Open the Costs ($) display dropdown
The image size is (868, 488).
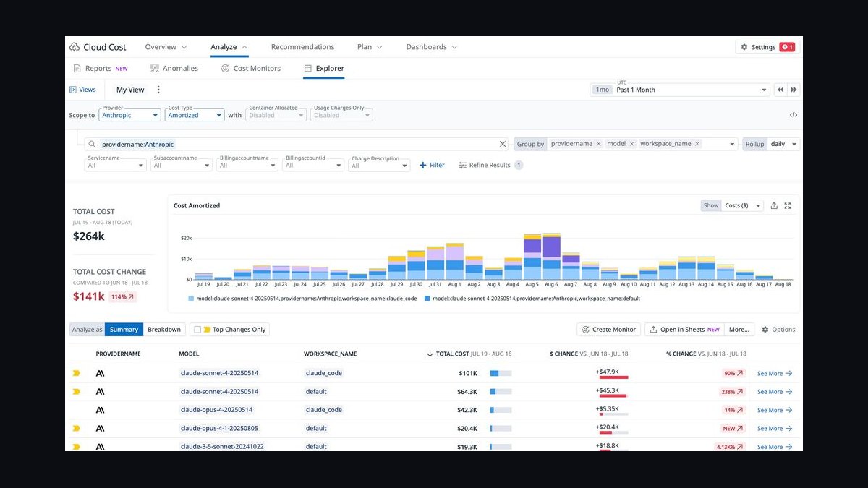click(x=743, y=205)
